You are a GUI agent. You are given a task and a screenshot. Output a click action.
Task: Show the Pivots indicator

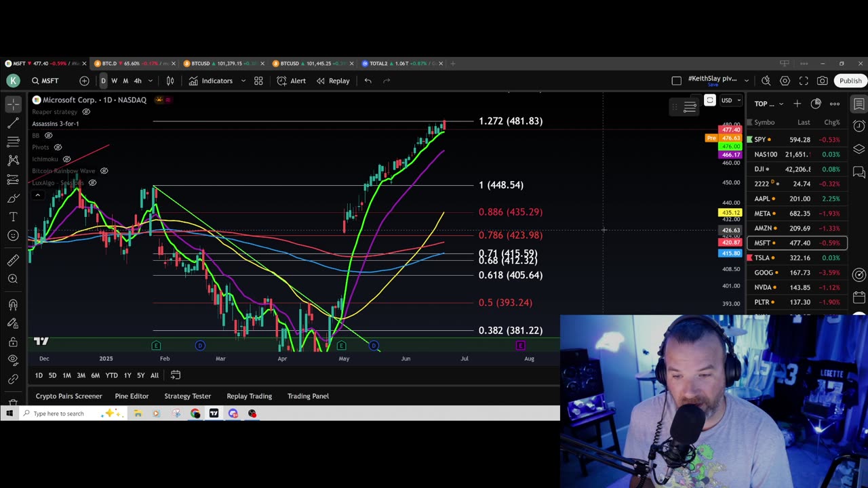click(58, 147)
